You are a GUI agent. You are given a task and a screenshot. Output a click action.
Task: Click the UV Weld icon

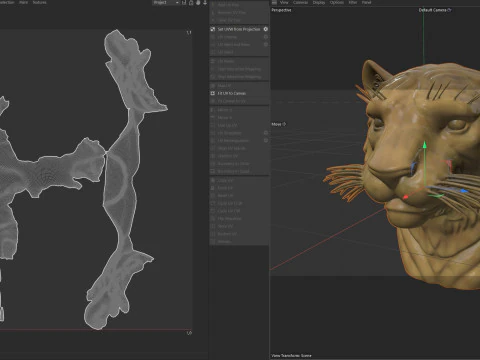[x=213, y=52]
